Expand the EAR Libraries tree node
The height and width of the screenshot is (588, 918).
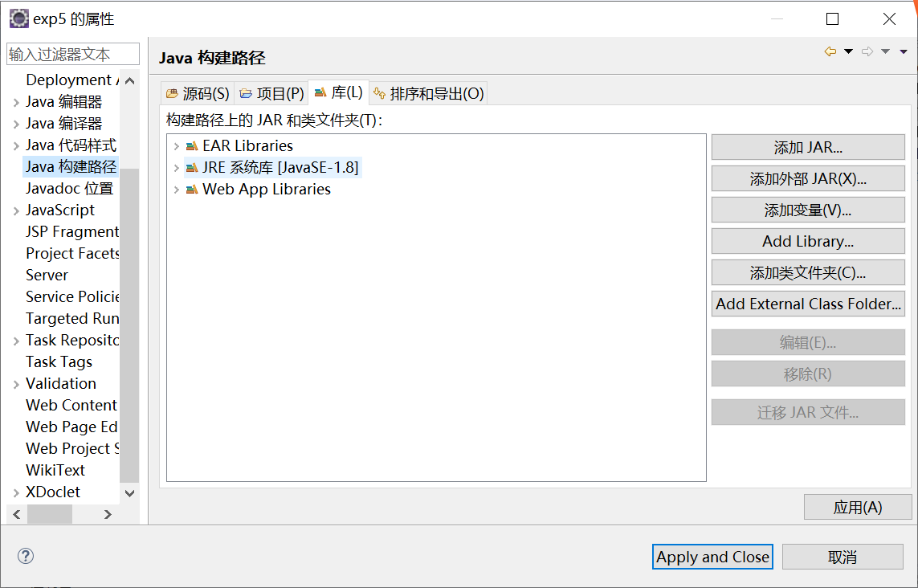176,146
